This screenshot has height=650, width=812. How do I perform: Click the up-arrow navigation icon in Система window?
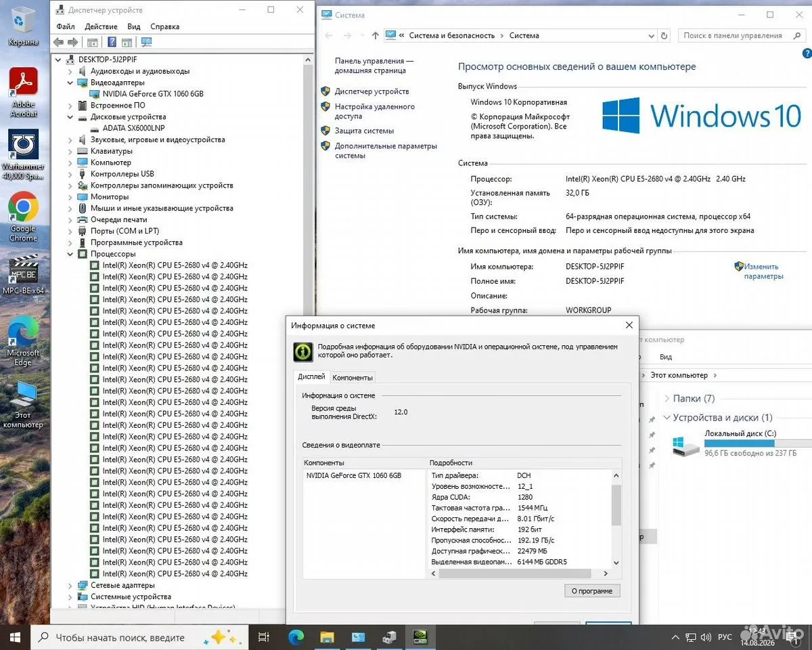click(376, 35)
